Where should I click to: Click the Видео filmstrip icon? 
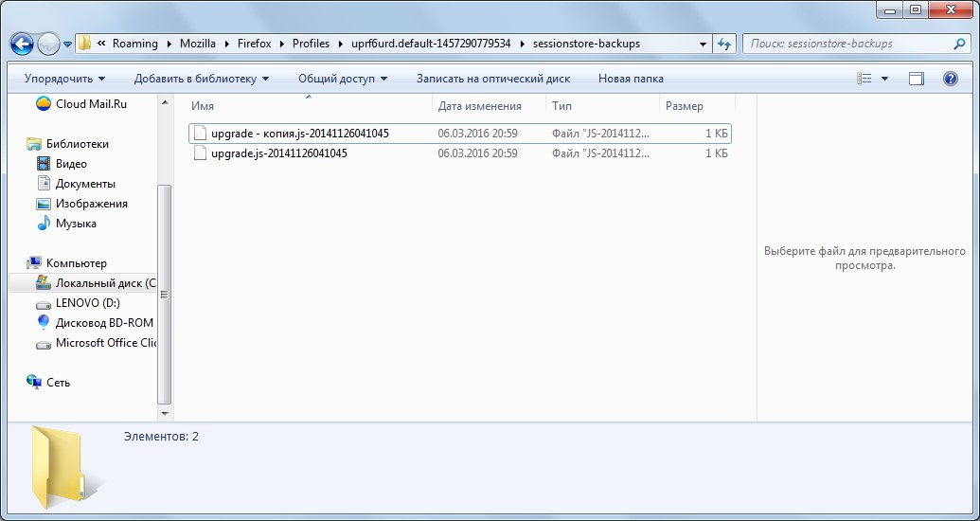[44, 164]
